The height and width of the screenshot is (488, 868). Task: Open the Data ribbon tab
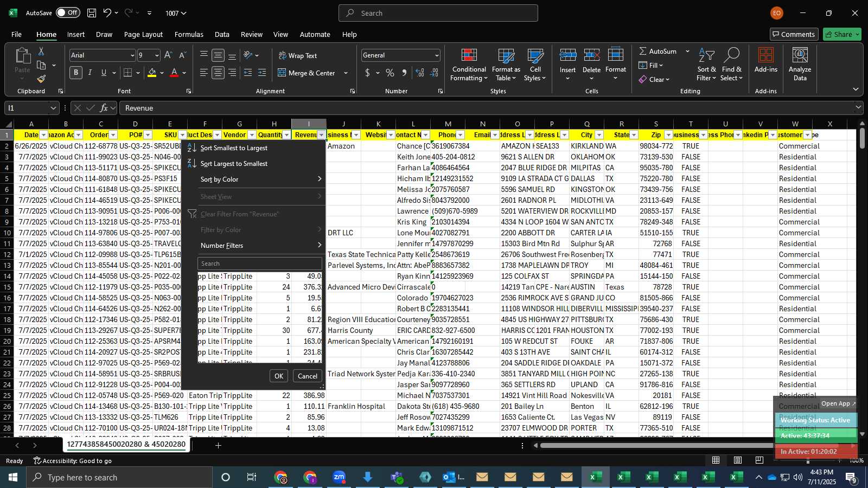[x=222, y=34]
